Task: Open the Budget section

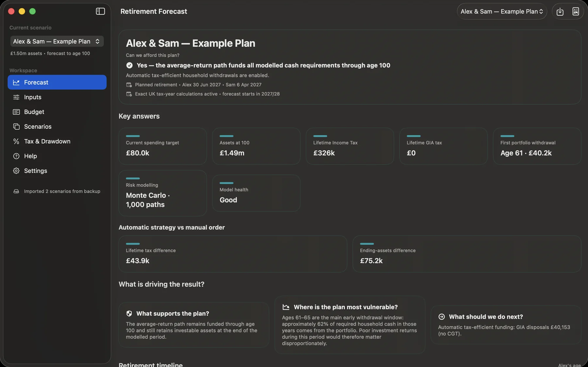Action: coord(57,112)
